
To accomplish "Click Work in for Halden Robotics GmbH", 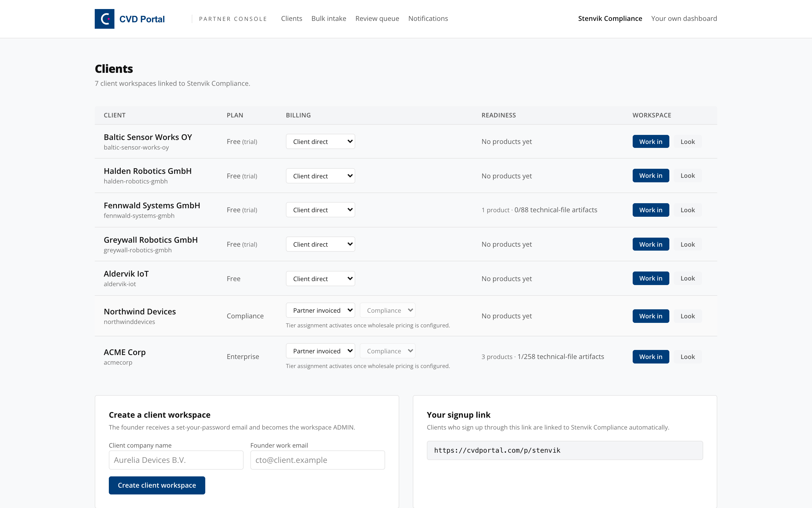I will click(651, 175).
